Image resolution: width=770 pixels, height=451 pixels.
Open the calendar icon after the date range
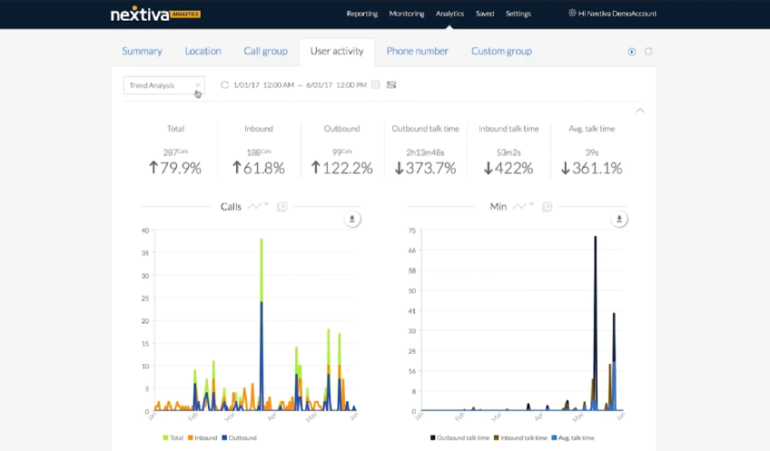[376, 85]
